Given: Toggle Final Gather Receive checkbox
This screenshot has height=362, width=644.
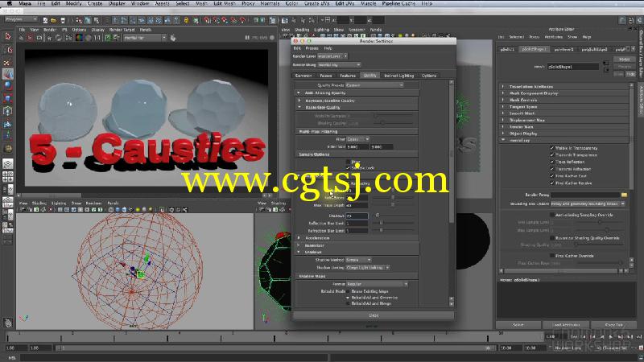Looking at the screenshot, I should point(552,183).
